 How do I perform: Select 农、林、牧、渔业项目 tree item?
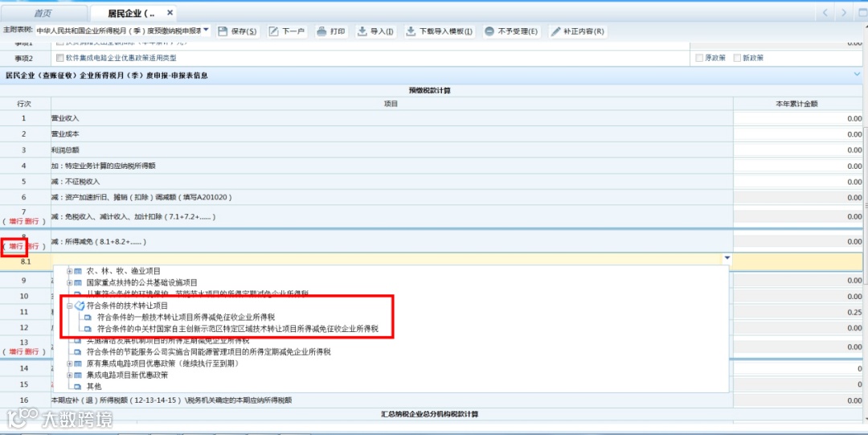click(x=124, y=271)
